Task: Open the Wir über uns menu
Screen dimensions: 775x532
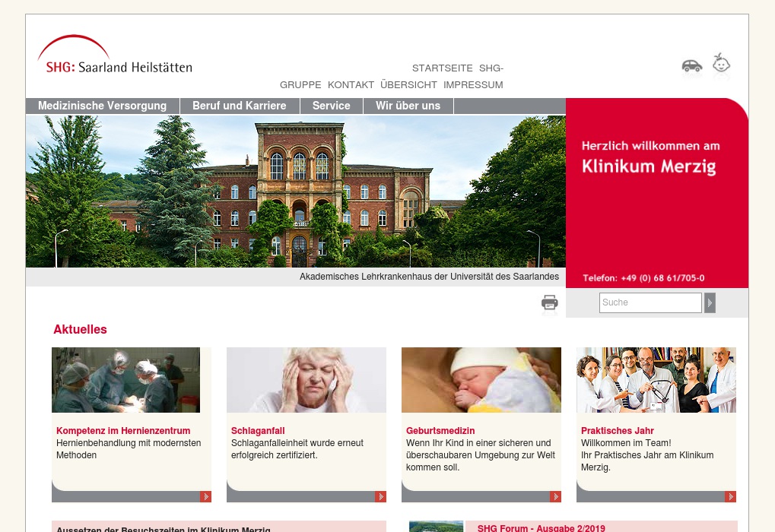Action: click(408, 106)
